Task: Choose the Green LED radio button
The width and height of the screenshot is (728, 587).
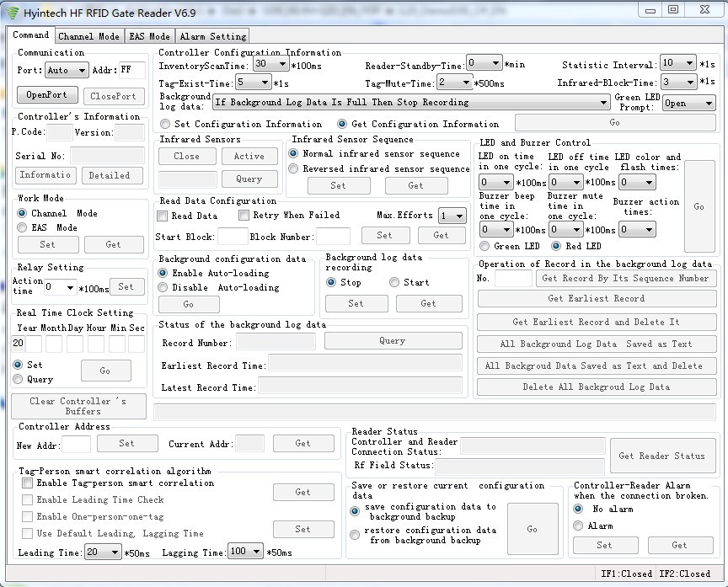Action: coord(510,246)
